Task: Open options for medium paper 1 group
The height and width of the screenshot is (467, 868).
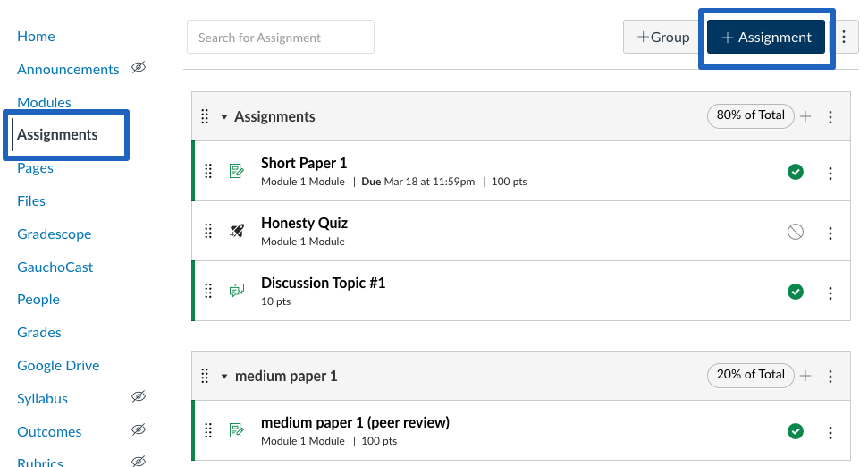Action: pyautogui.click(x=830, y=377)
